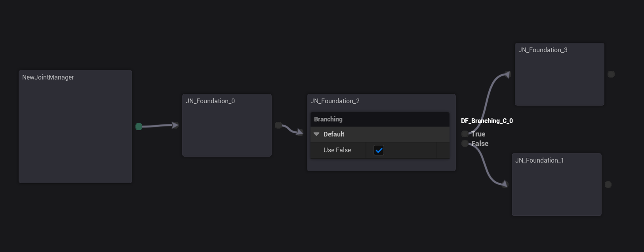Click the Use False property label

337,150
